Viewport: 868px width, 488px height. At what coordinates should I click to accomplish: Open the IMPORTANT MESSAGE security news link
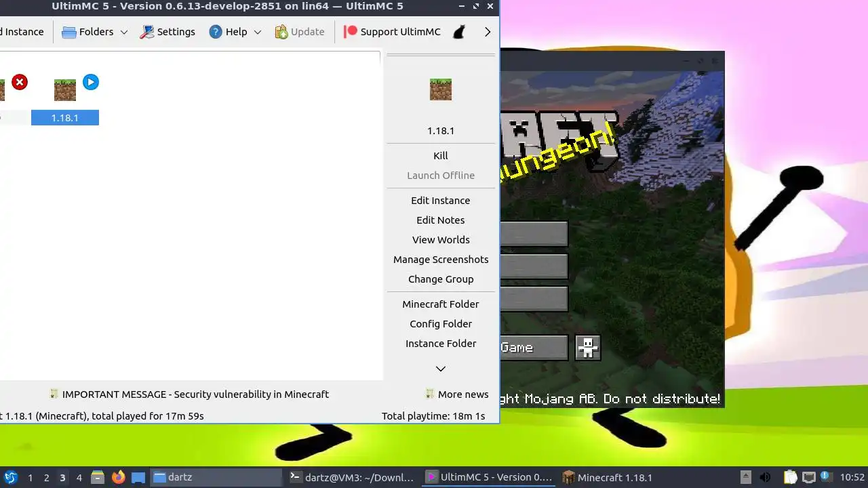pos(195,394)
